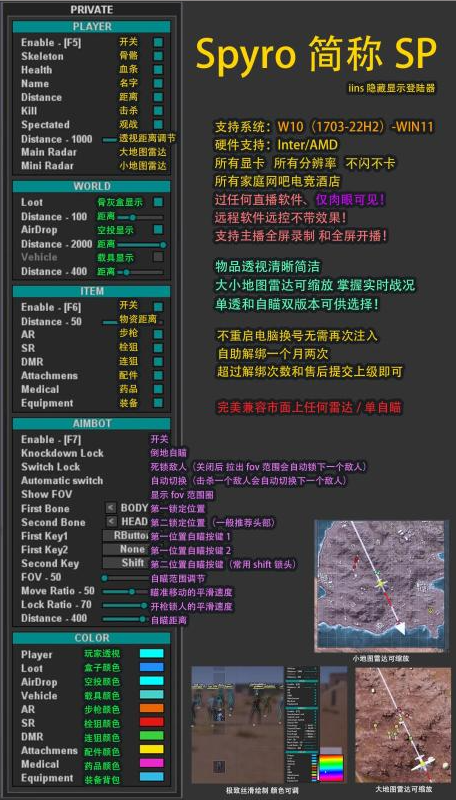The image size is (456, 800).
Task: Toggle the Attachmens item checkbox
Action: [x=158, y=376]
